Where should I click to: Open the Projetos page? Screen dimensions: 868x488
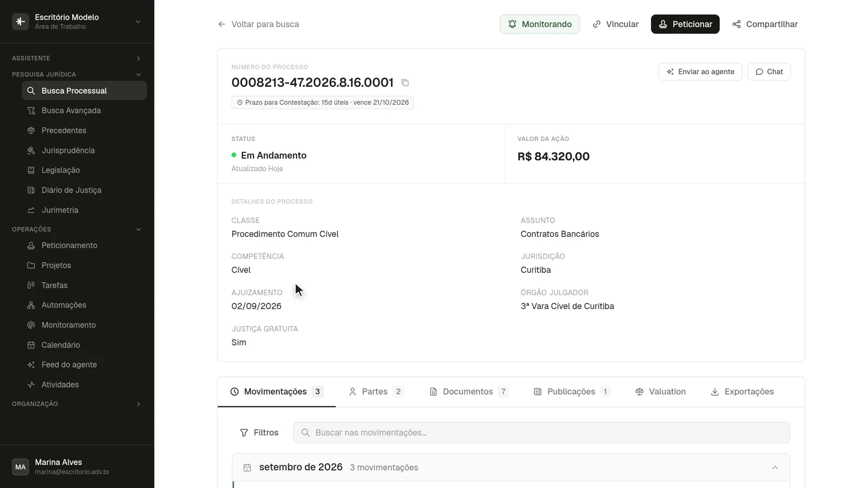coord(84,265)
